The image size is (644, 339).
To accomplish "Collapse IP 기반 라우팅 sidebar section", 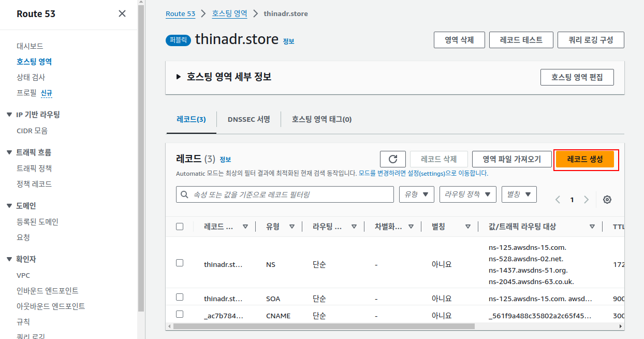I will [9, 115].
